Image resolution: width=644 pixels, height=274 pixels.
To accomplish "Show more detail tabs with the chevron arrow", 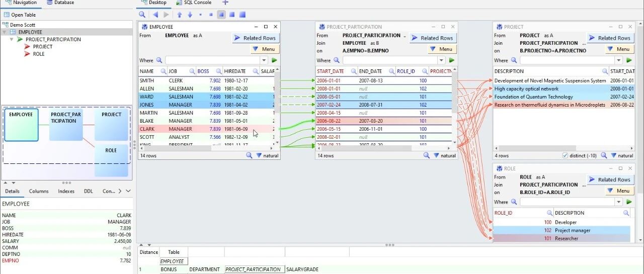I will 119,191.
